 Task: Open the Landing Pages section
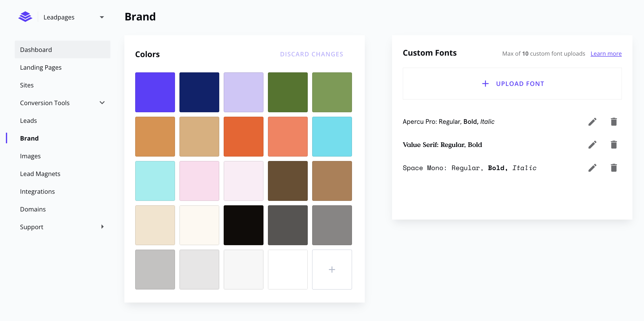[x=41, y=67]
